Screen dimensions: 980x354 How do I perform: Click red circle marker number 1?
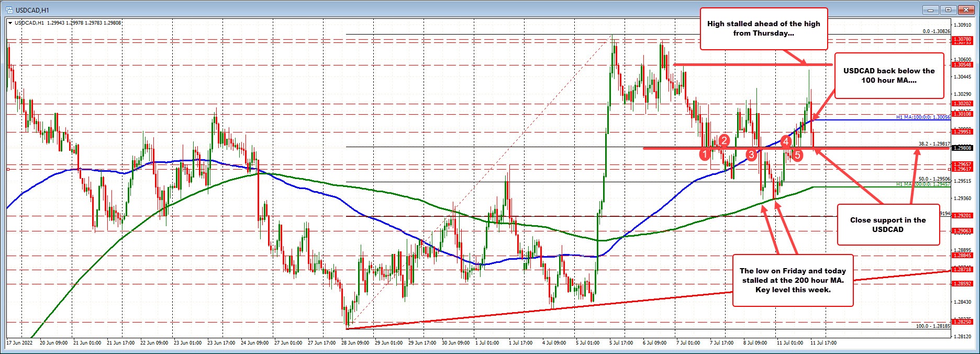[705, 154]
